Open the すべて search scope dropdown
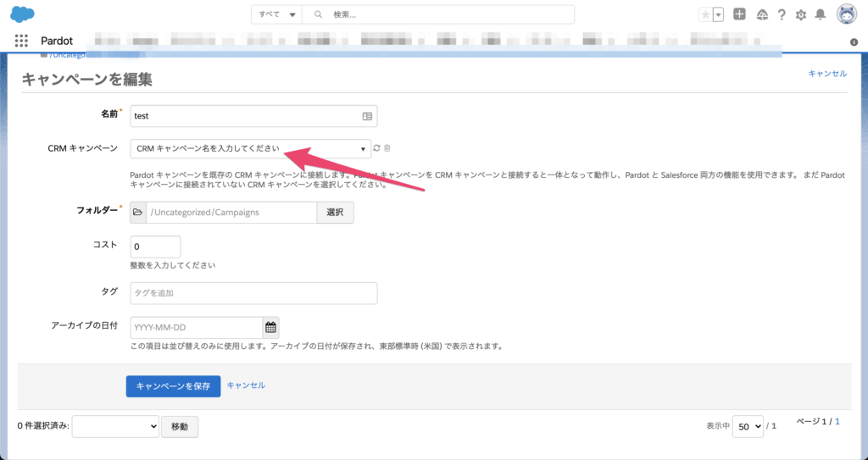 277,15
